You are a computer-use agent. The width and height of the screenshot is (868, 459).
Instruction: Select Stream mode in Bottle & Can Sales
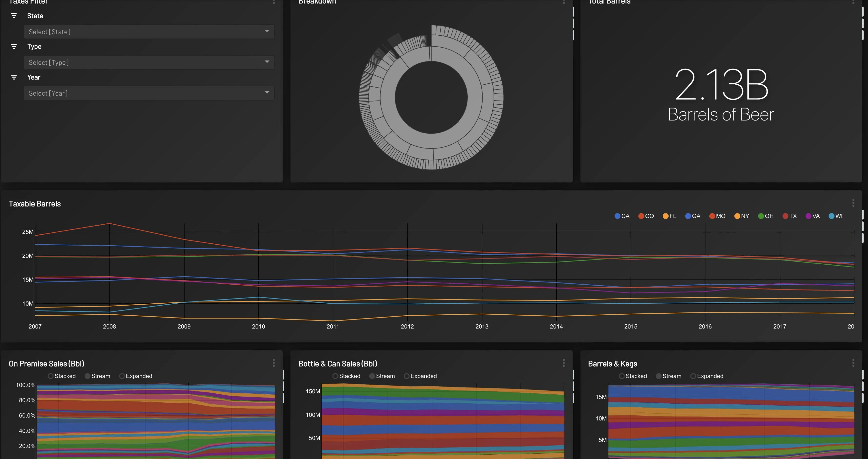[372, 376]
